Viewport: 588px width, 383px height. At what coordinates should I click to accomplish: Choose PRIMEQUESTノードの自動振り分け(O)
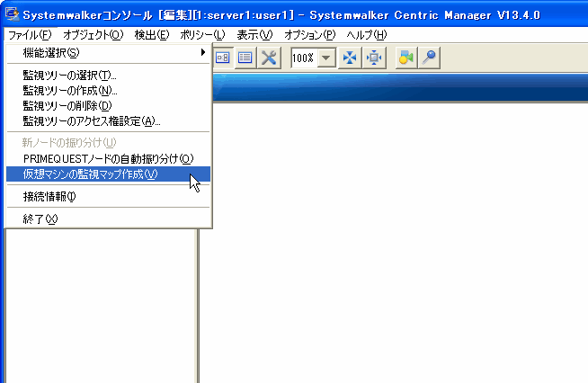[x=109, y=158]
